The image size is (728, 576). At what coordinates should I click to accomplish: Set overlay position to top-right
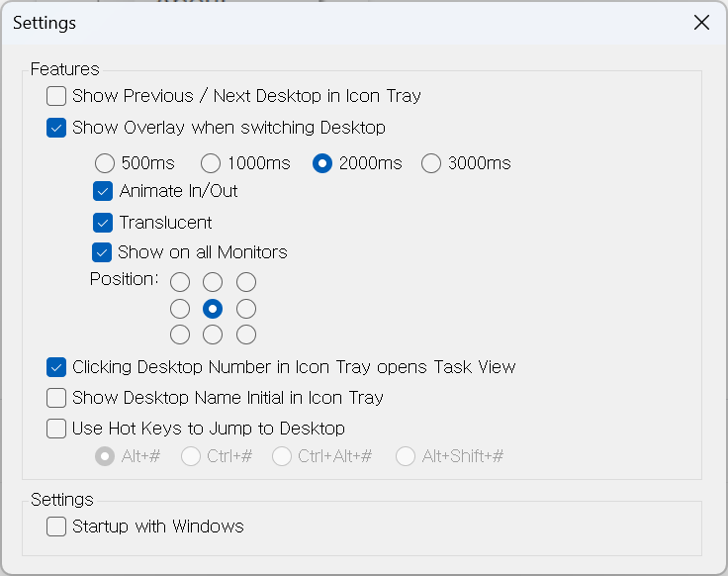coord(246,283)
